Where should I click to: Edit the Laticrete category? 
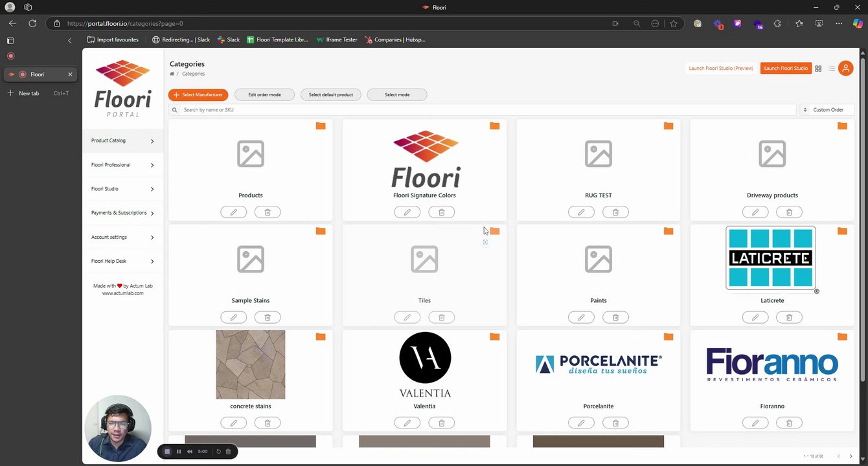tap(755, 318)
